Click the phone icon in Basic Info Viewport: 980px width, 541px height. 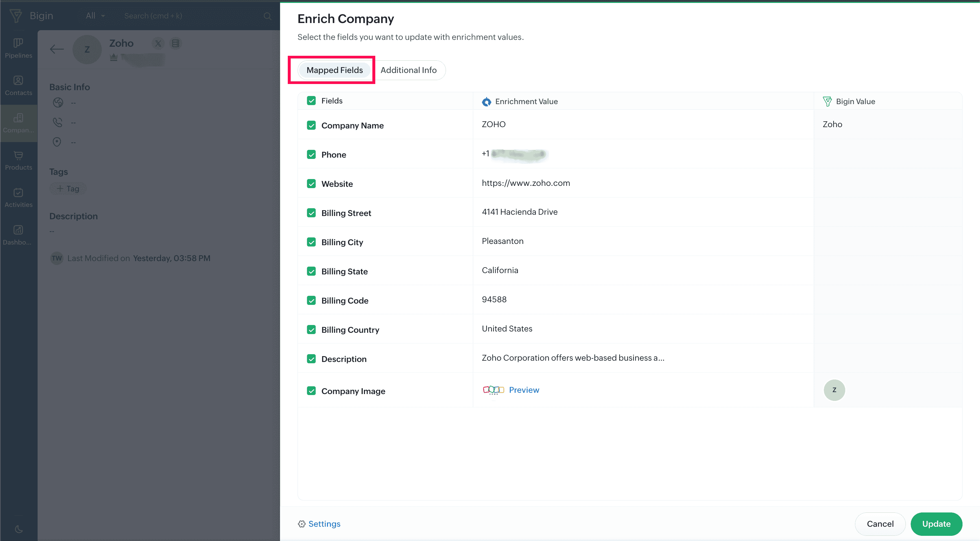click(x=57, y=122)
